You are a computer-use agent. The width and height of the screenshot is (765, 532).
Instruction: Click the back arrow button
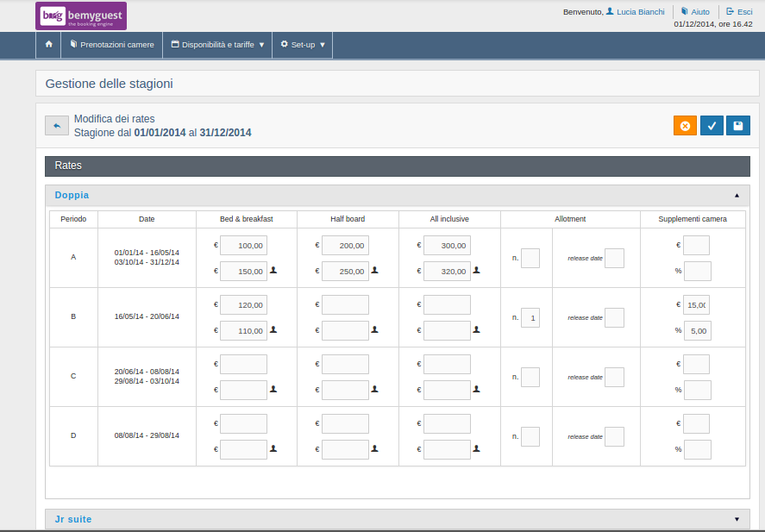(57, 126)
